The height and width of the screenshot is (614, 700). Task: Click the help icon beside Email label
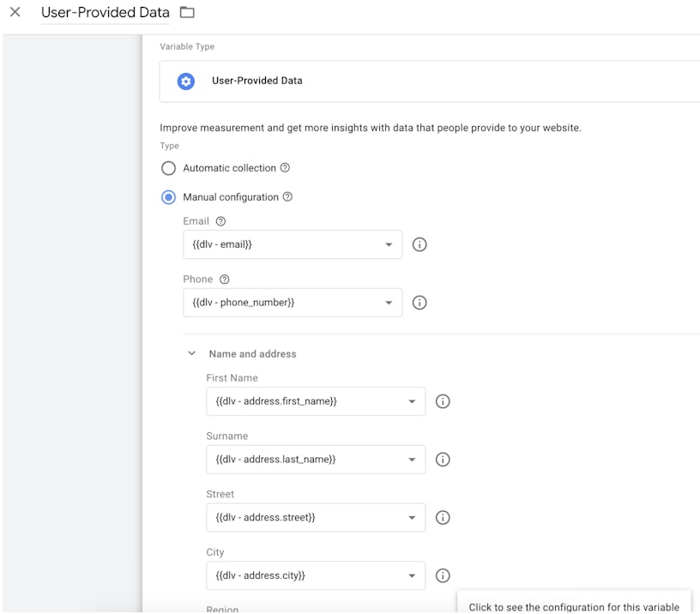coord(220,221)
